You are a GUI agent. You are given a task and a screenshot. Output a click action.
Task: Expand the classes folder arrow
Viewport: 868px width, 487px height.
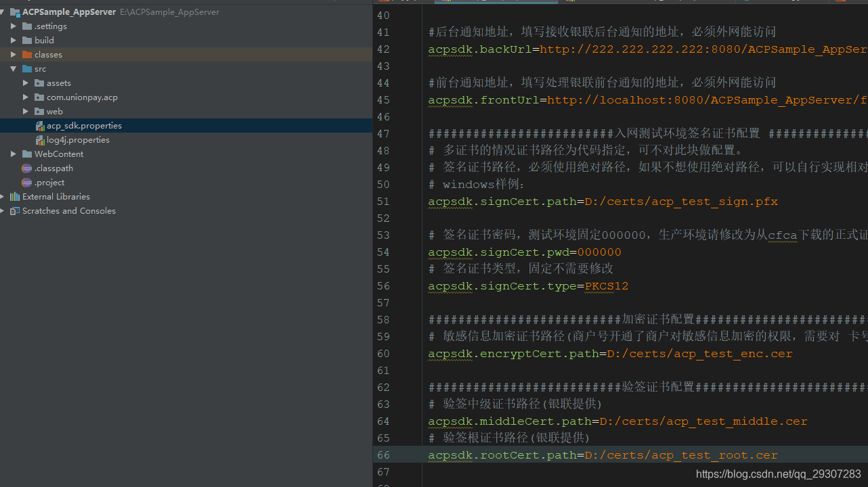pyautogui.click(x=14, y=55)
